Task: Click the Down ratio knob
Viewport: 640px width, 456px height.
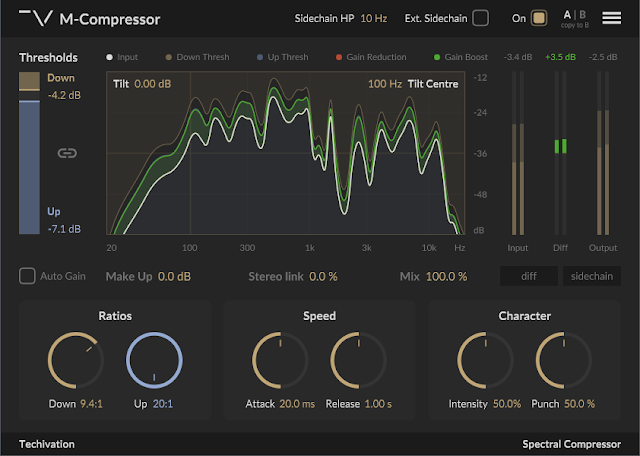Action: [x=76, y=360]
